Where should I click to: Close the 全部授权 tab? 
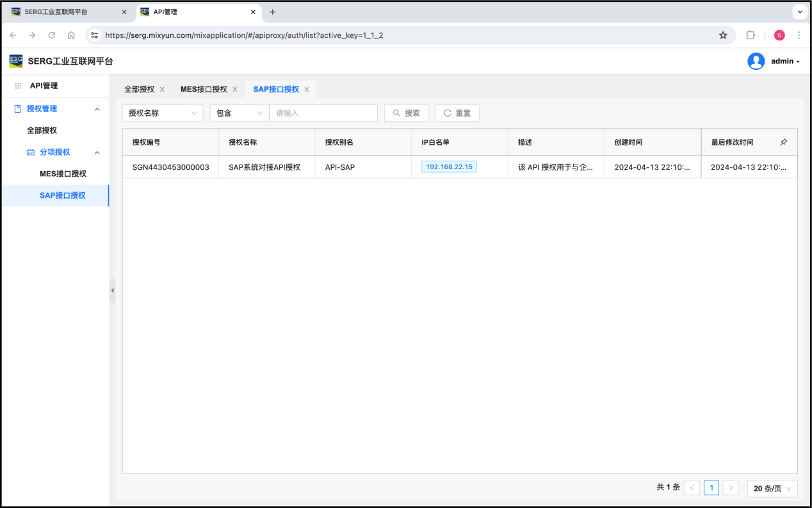point(162,90)
